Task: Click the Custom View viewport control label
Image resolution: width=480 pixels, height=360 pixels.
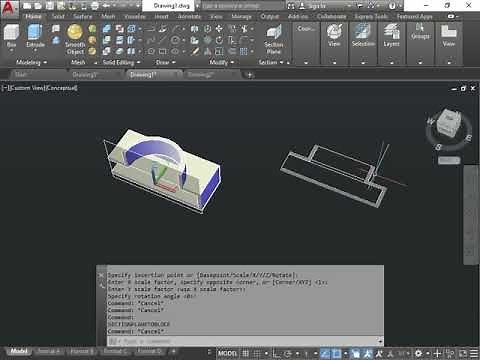Action: [26, 88]
